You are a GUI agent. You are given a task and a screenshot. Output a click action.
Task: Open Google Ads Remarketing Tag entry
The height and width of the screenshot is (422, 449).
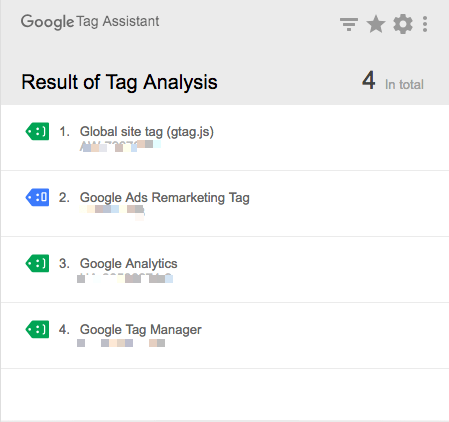pos(165,198)
